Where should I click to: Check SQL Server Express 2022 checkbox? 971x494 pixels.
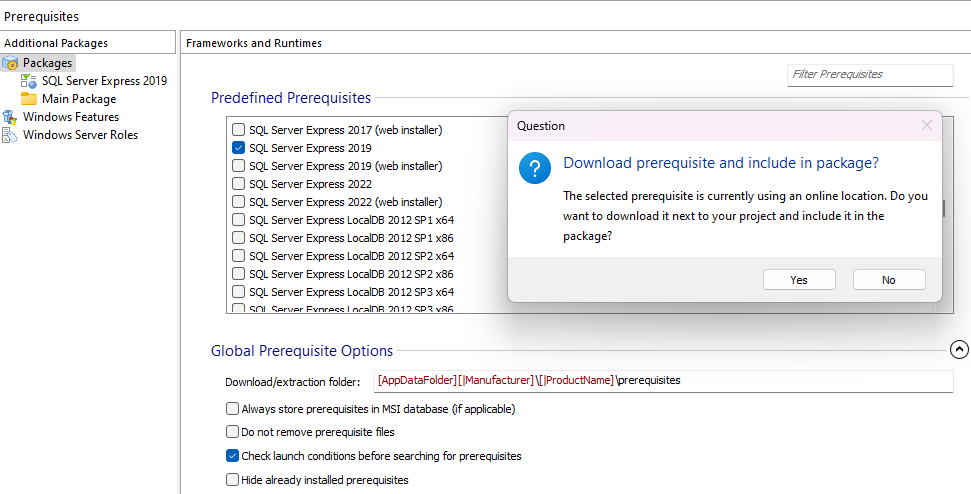238,184
